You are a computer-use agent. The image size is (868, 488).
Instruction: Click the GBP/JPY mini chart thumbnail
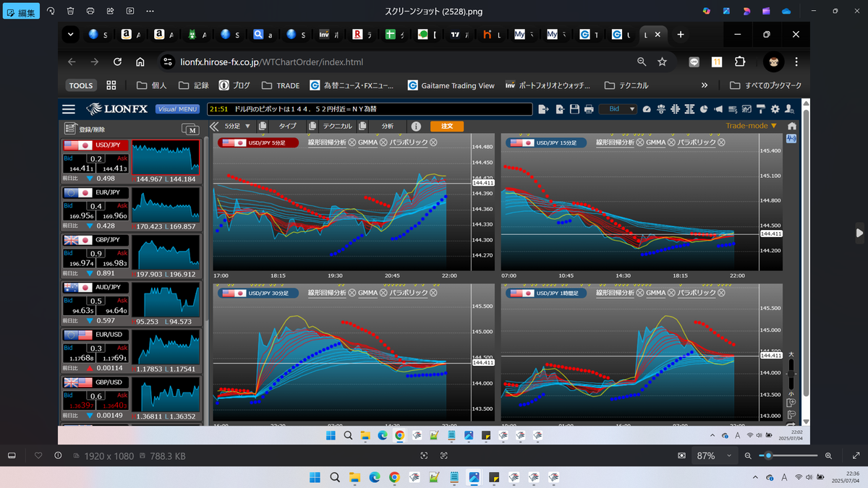tap(166, 254)
